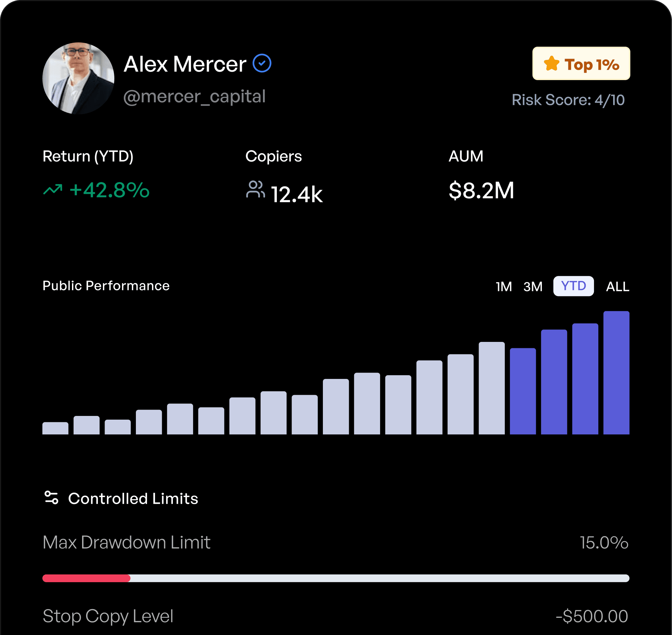Click the Top 1% badge

(581, 63)
